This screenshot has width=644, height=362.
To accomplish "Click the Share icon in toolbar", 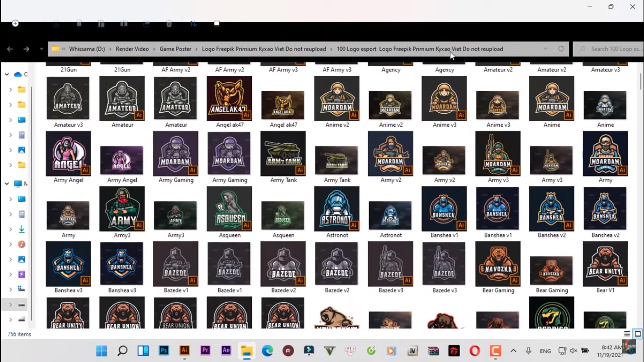I will pos(147,23).
